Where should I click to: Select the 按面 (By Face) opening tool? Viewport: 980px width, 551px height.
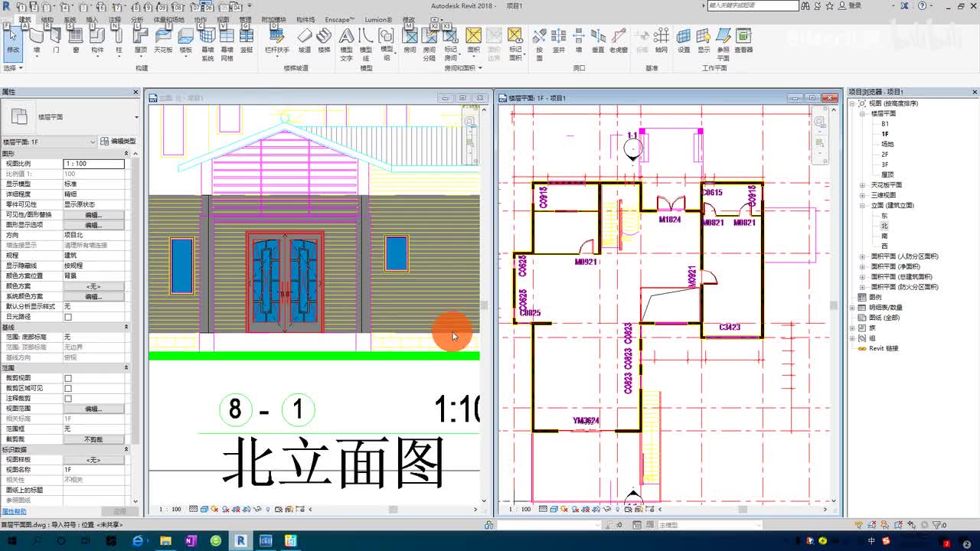539,44
